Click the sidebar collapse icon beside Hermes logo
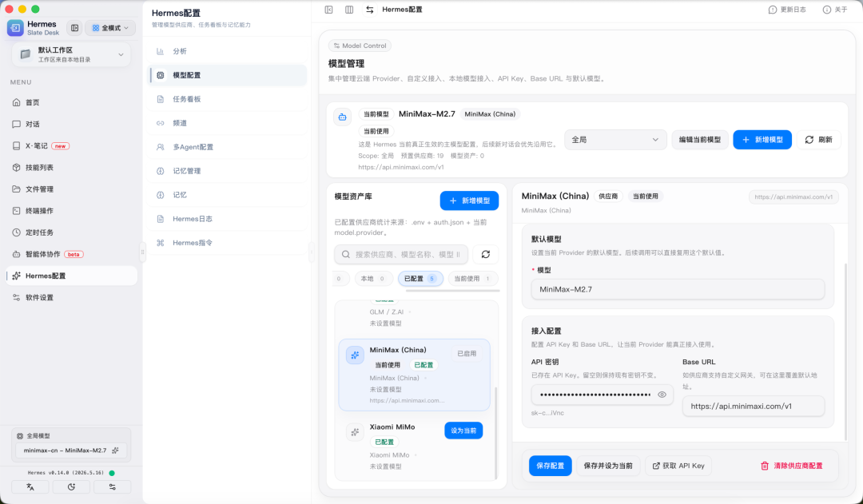Screen dimensions: 863x504 click(x=75, y=28)
